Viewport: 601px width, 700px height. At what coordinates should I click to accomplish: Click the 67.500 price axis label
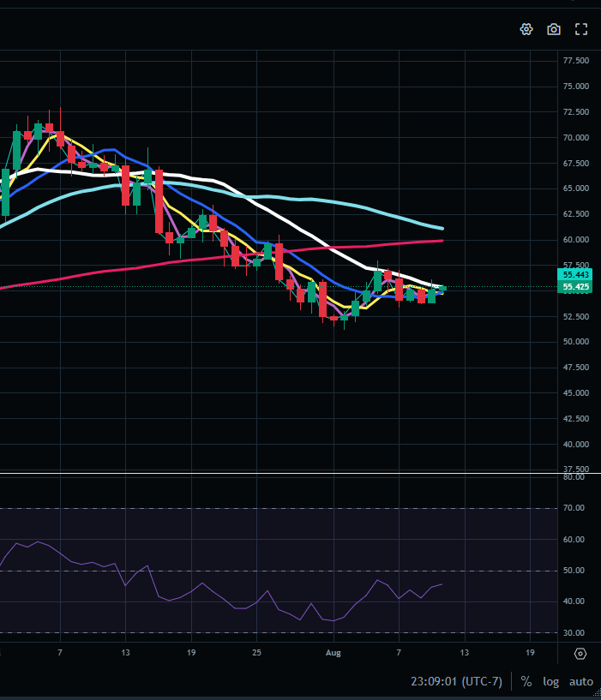(576, 164)
